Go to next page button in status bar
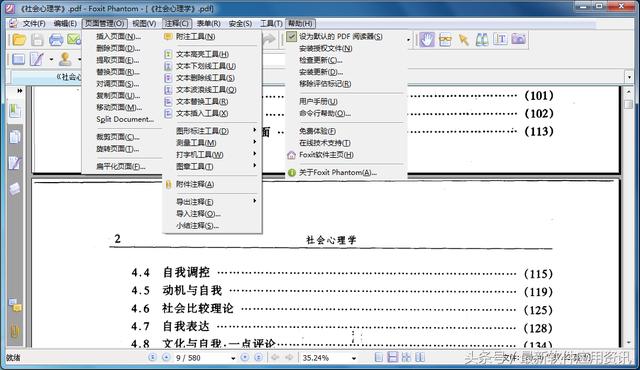This screenshot has height=370, width=640. click(244, 357)
